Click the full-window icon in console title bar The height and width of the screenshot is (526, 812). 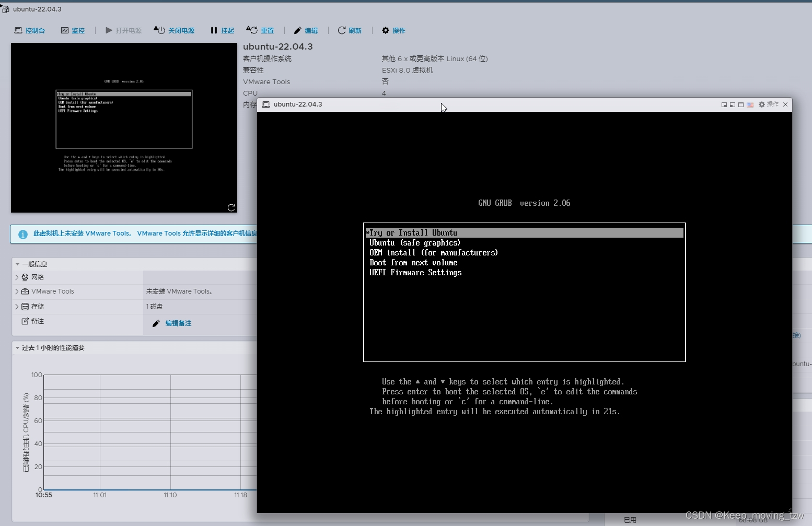[741, 104]
